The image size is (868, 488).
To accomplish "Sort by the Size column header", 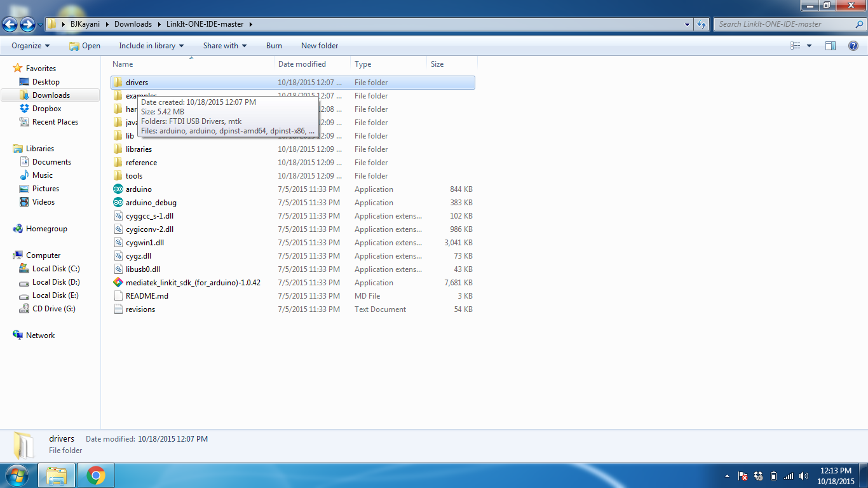I will coord(452,64).
